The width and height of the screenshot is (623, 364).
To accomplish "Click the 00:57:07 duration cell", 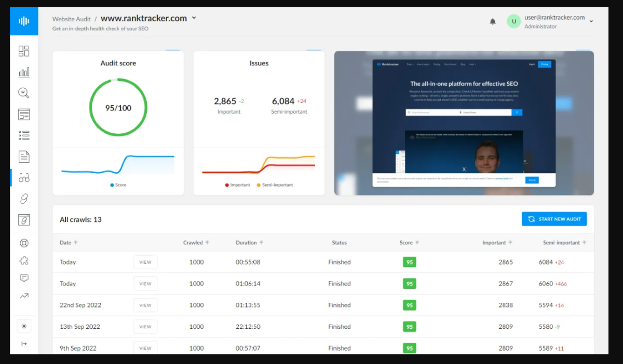I will pyautogui.click(x=248, y=348).
